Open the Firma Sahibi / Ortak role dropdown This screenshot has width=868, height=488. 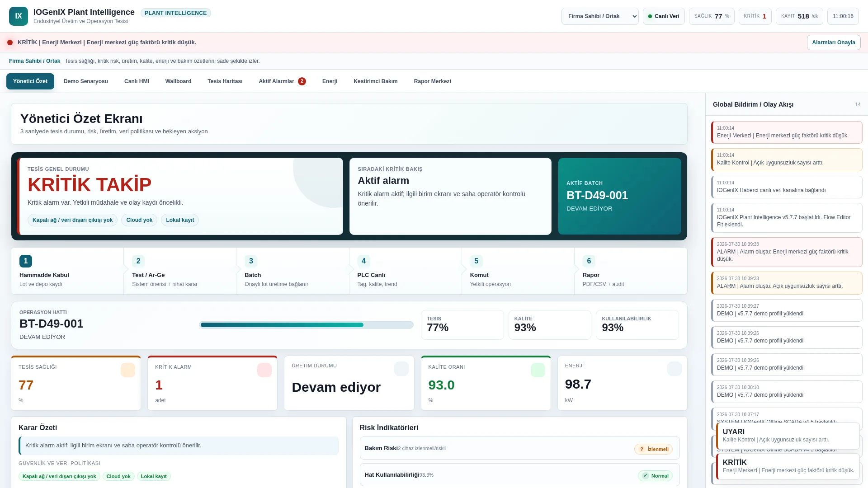point(600,16)
